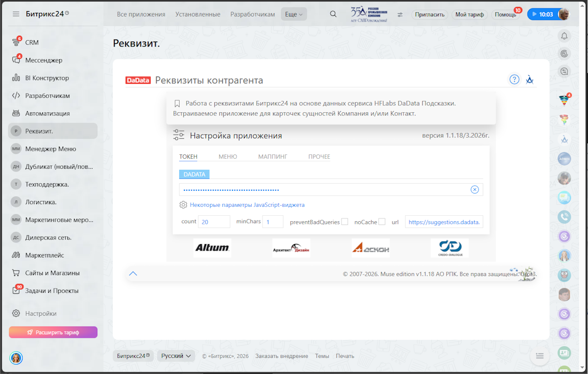Image resolution: width=588 pixels, height=374 pixels.
Task: Toggle the hamburger menu icon
Action: (x=16, y=14)
